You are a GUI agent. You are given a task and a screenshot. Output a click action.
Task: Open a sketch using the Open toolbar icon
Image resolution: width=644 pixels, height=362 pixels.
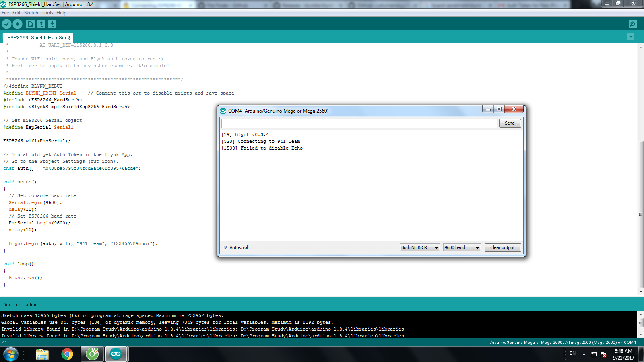tap(41, 24)
